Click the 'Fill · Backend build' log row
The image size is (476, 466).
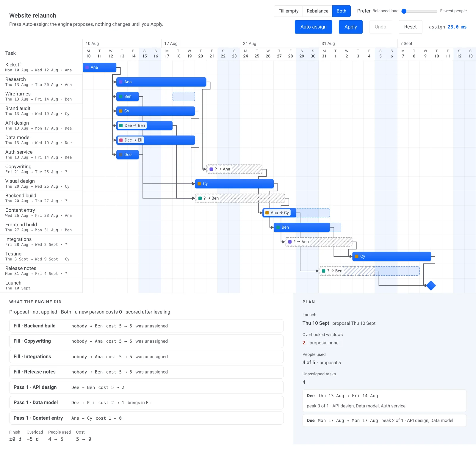coord(146,326)
